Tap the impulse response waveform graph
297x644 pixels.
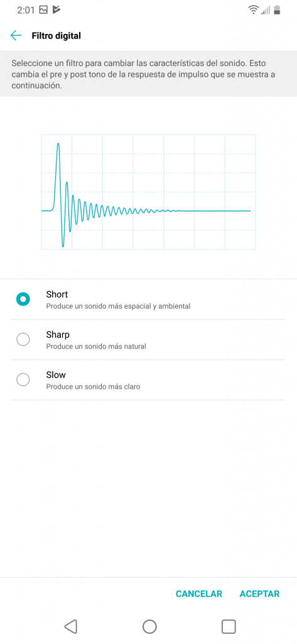click(x=148, y=192)
